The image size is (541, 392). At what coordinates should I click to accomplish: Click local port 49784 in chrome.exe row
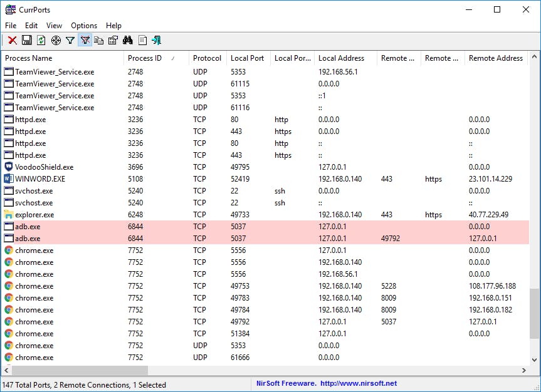240,310
